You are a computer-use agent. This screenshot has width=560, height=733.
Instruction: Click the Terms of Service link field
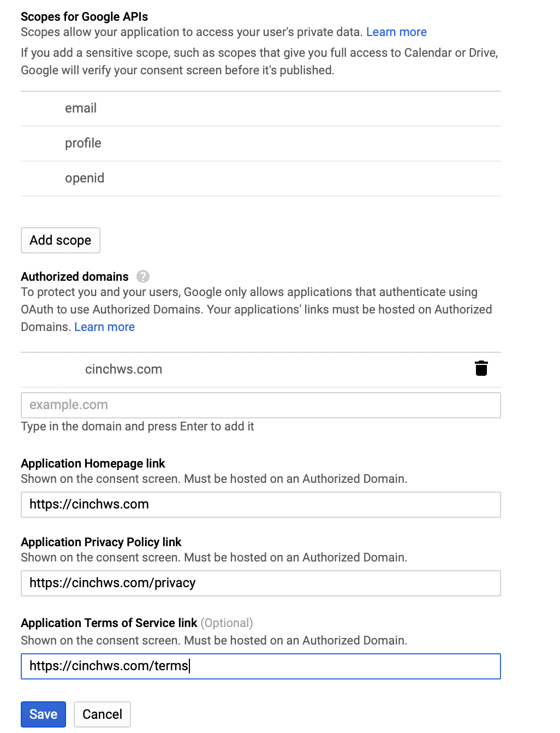(x=260, y=666)
